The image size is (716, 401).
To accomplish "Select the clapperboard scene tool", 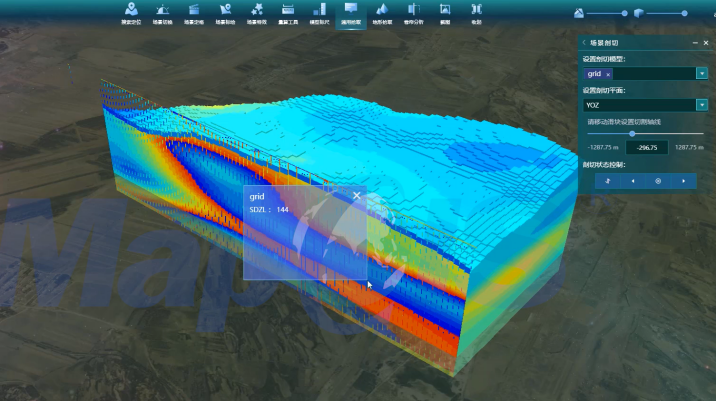I will click(194, 13).
